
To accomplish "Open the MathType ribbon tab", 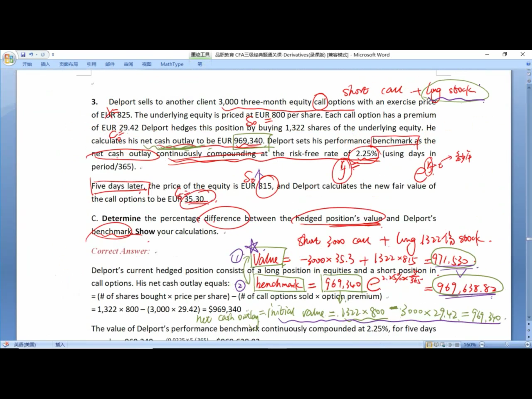I will click(x=172, y=64).
